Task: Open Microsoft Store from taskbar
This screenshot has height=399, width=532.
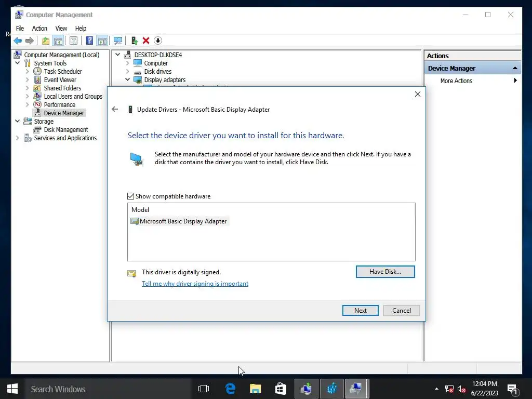Action: [281, 389]
